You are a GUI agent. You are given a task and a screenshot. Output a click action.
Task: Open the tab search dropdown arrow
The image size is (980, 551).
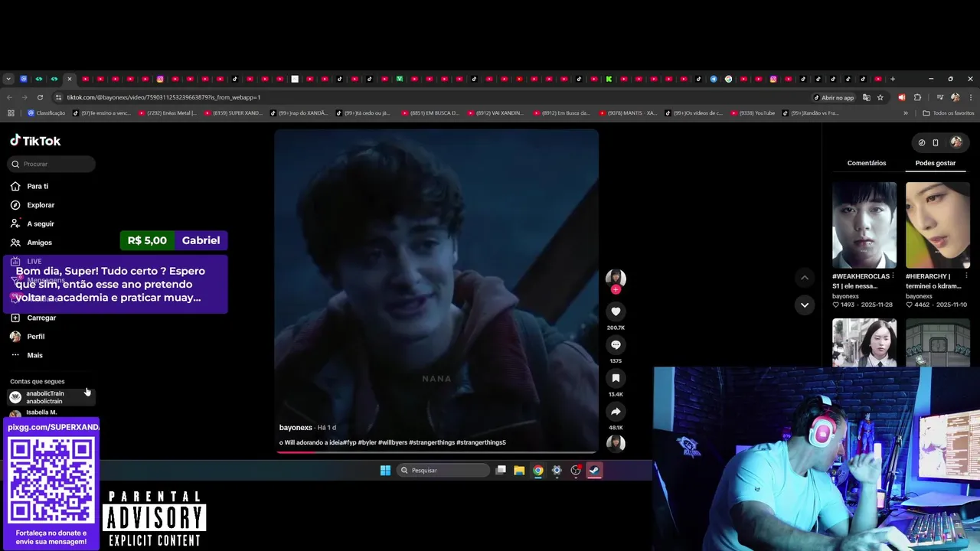pos(8,79)
